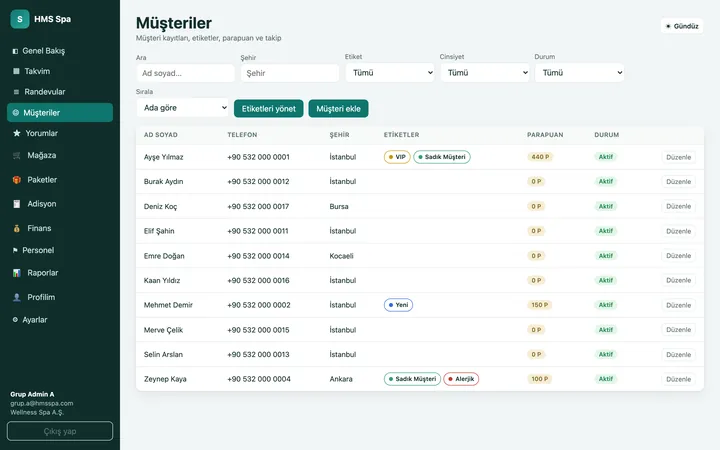Viewport: 720px width, 450px height.
Task: Toggle Gündüz day theme mode
Action: tap(682, 26)
